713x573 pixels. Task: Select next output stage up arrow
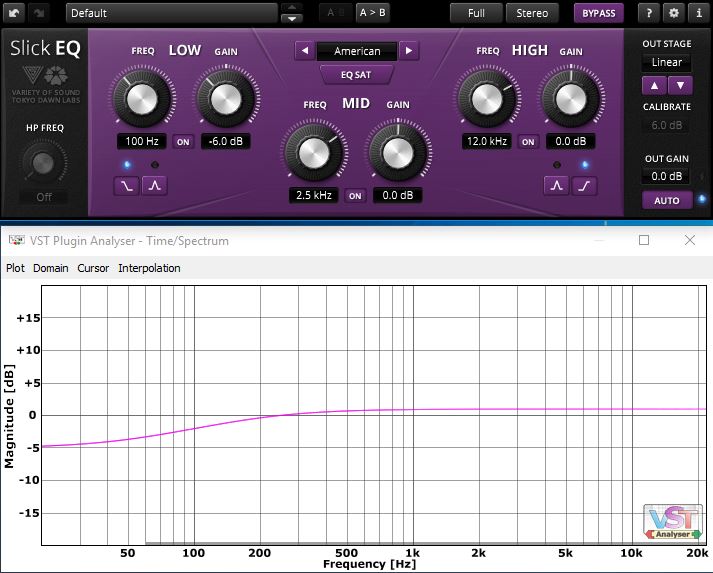point(654,85)
